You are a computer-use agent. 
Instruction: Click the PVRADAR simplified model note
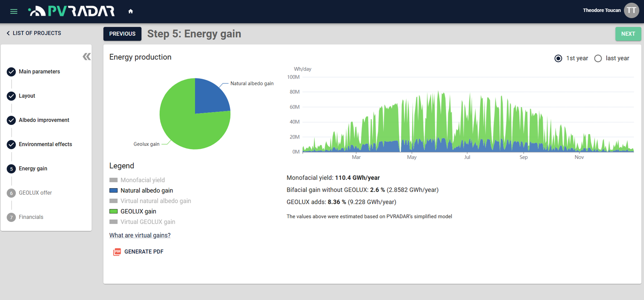tap(369, 216)
